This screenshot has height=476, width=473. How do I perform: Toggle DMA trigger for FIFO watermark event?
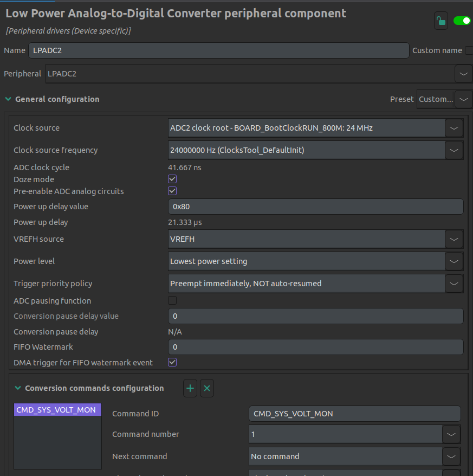[x=172, y=363]
